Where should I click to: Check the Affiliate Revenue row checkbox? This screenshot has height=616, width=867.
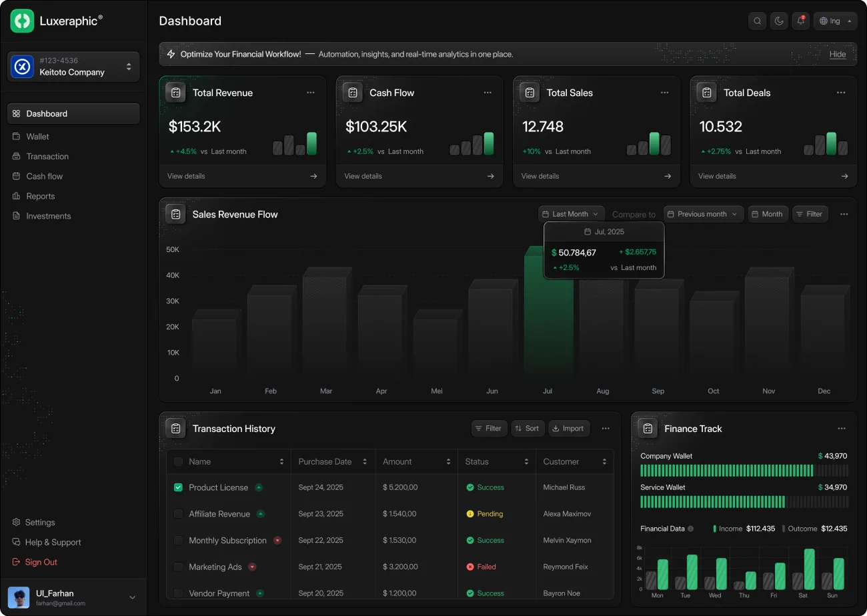[x=178, y=514]
